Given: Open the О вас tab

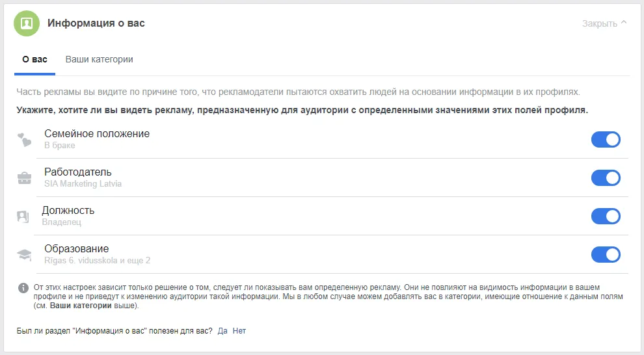Looking at the screenshot, I should pyautogui.click(x=34, y=59).
